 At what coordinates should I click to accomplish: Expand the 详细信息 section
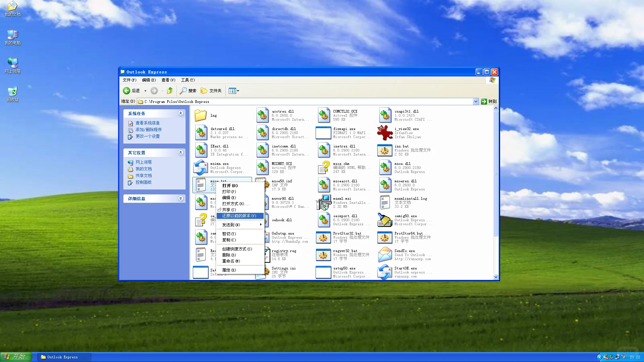coord(181,198)
